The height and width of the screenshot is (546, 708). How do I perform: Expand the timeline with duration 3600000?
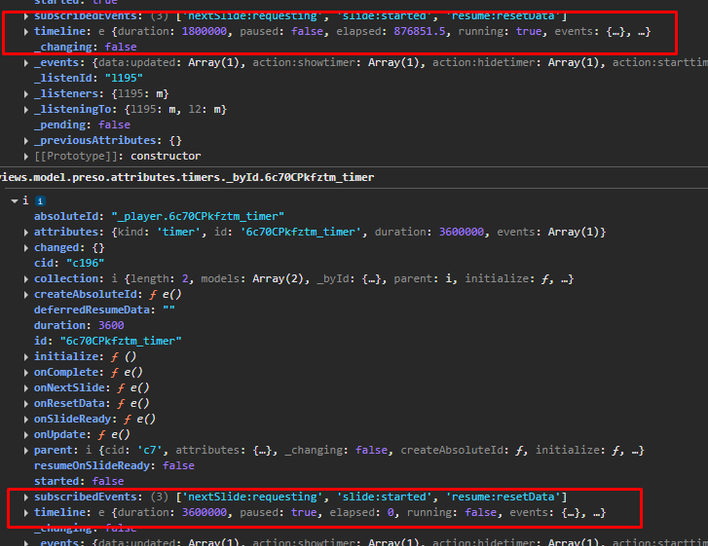pos(26,513)
